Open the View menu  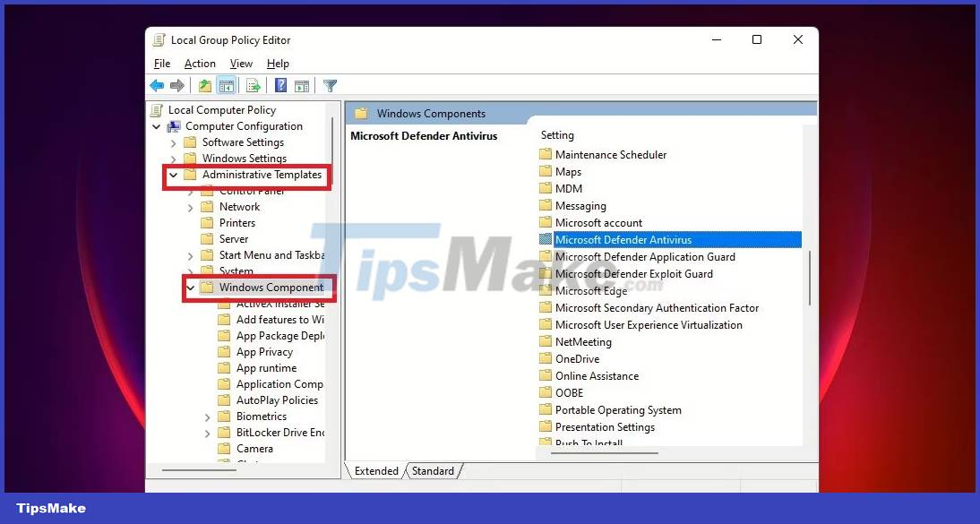240,64
